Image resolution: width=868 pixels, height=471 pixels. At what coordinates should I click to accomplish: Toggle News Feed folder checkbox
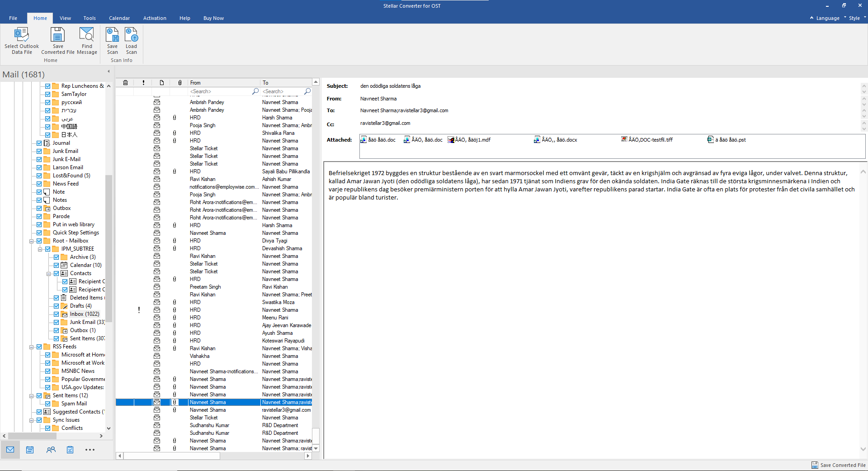click(x=39, y=184)
